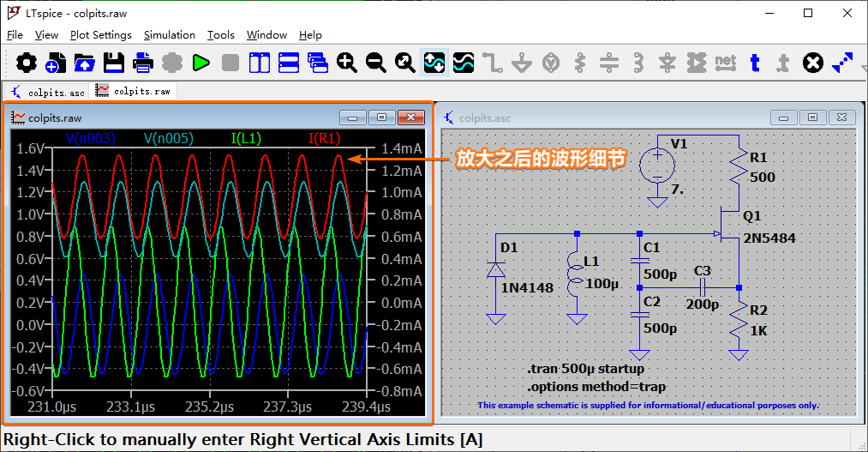Screen dimensions: 868x452
Task: Open the View menu
Action: tap(46, 35)
